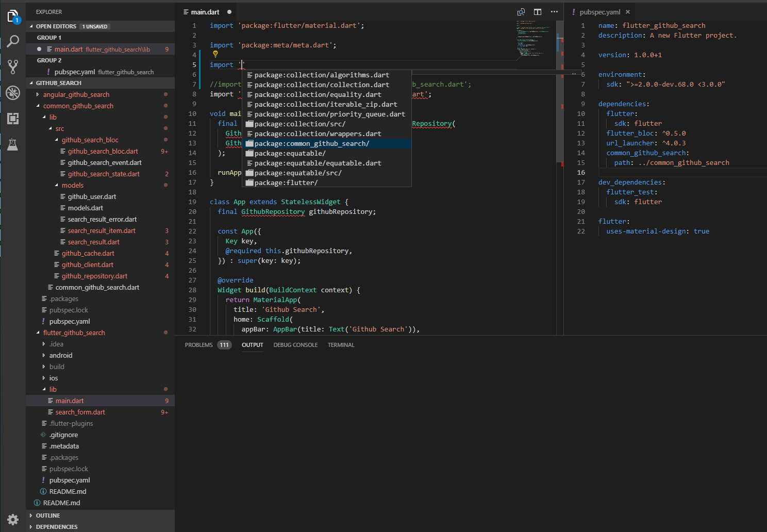This screenshot has height=532, width=767.
Task: Click the lightbulb quick fix icon
Action: tap(215, 54)
